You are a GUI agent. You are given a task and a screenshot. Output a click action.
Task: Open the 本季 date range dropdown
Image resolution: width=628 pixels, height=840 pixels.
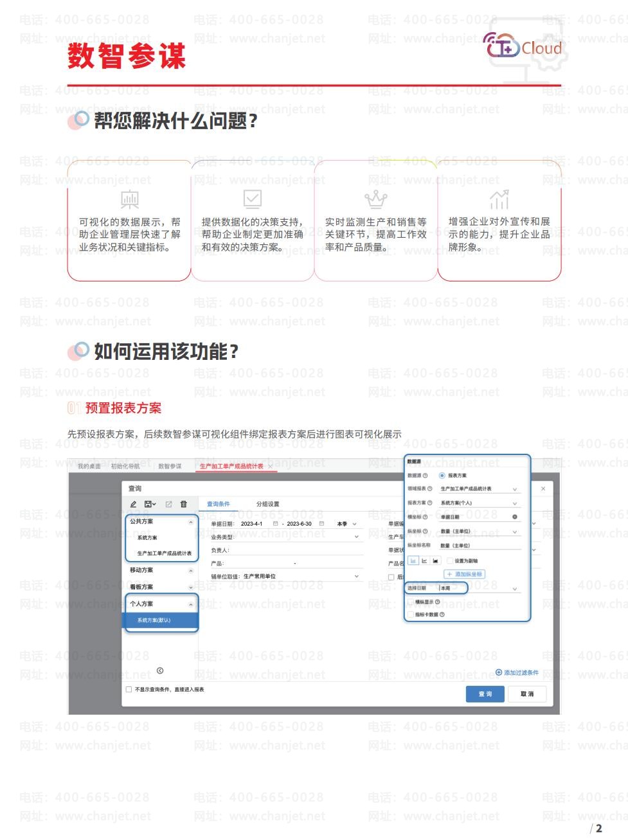click(x=347, y=524)
